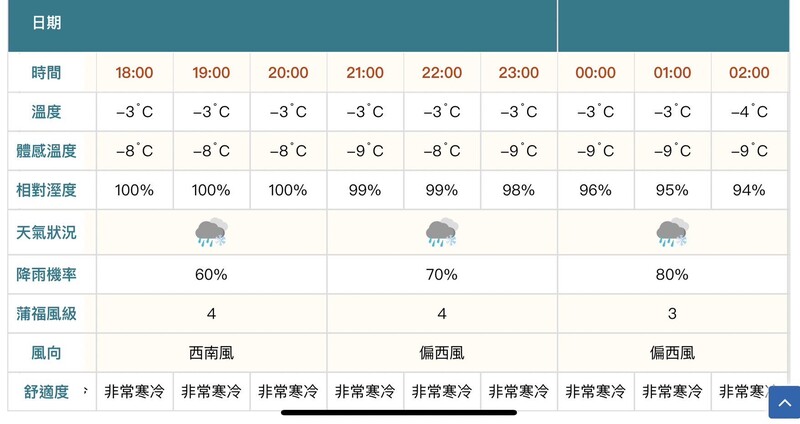Click the rain-snow weather icon under 19:00
This screenshot has width=800, height=424.
[211, 233]
